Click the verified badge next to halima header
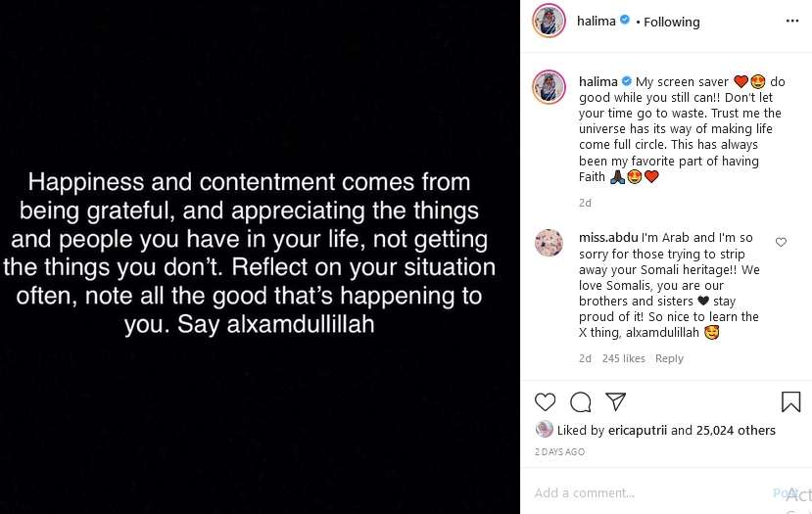812x514 pixels. [625, 20]
